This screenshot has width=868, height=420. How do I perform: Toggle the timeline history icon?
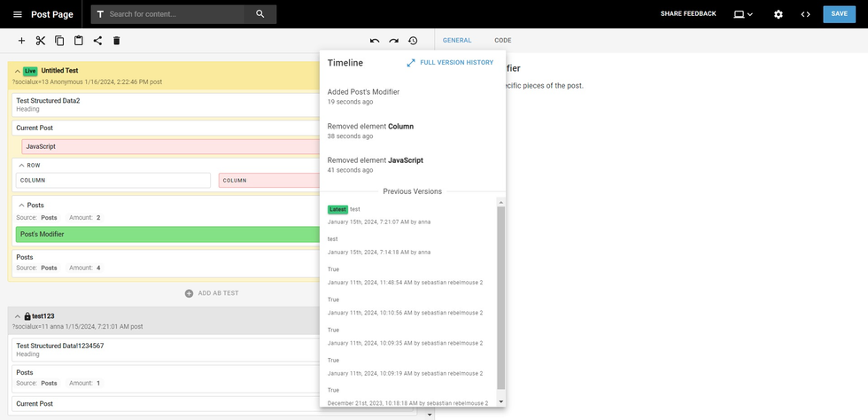[x=413, y=41]
